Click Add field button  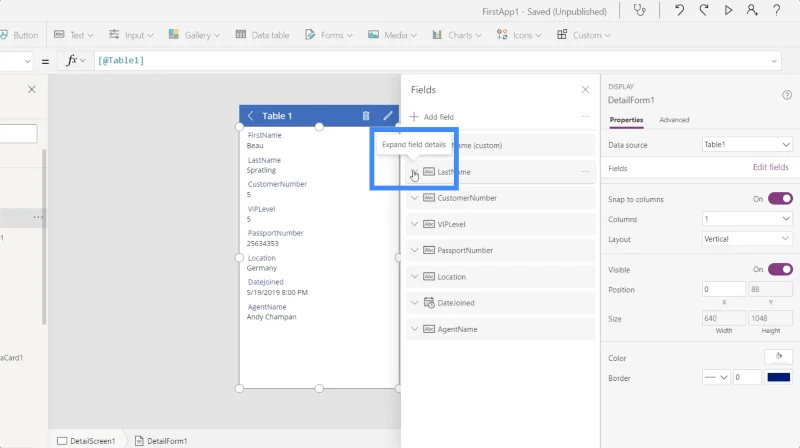(x=432, y=117)
